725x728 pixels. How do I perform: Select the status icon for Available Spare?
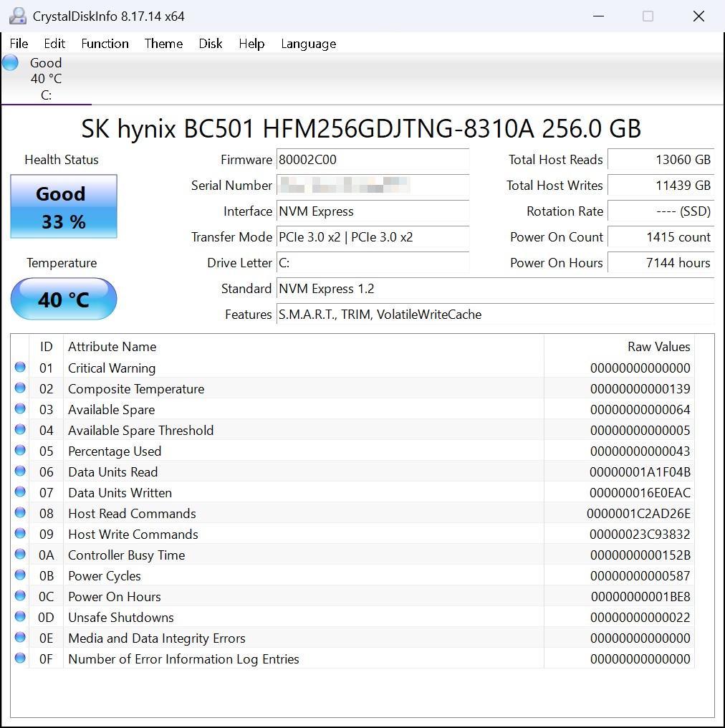click(19, 408)
